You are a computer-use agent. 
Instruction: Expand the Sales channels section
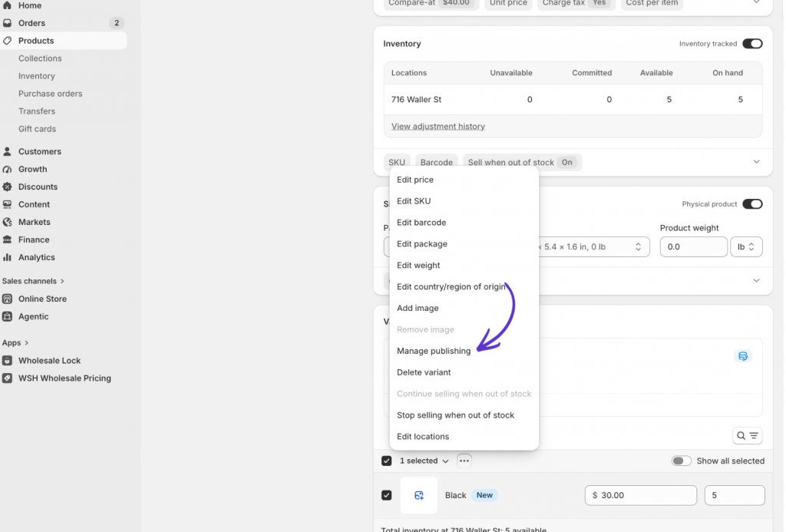(x=33, y=281)
